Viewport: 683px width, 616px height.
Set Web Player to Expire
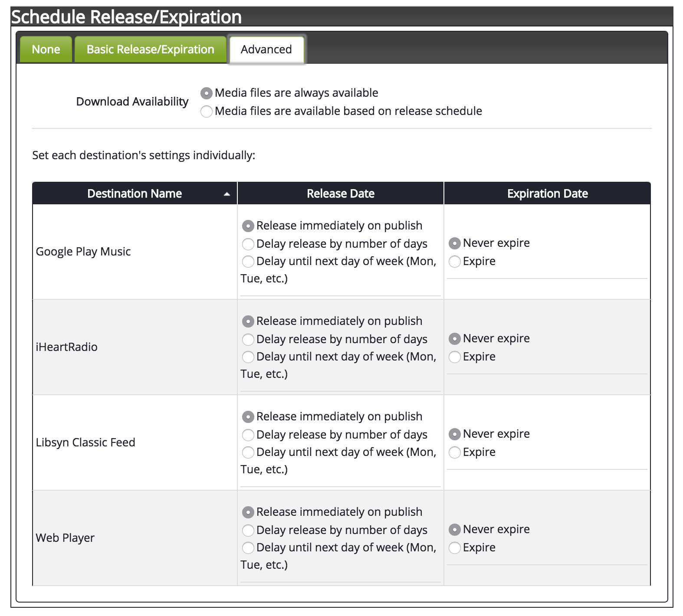(454, 548)
